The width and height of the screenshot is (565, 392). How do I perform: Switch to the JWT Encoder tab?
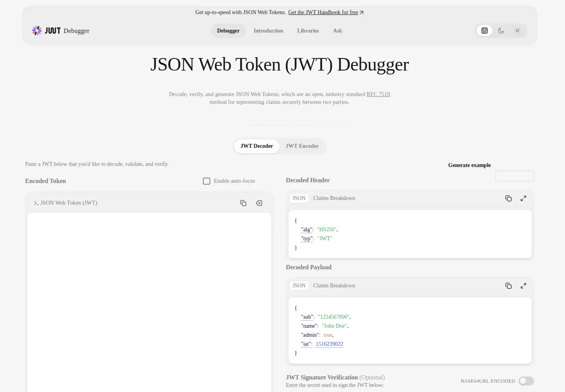[302, 146]
